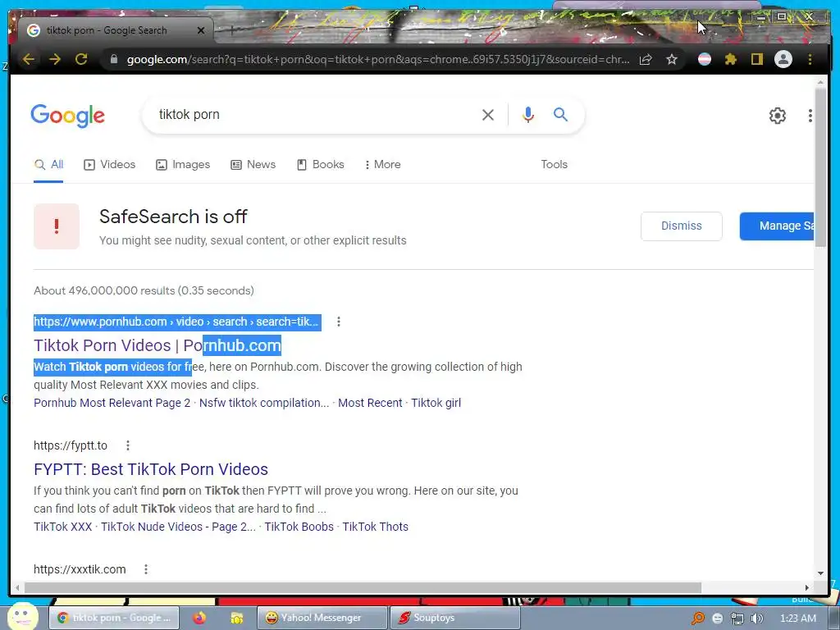Image resolution: width=840 pixels, height=630 pixels.
Task: Open the Tiktok girl sitelink
Action: click(436, 403)
